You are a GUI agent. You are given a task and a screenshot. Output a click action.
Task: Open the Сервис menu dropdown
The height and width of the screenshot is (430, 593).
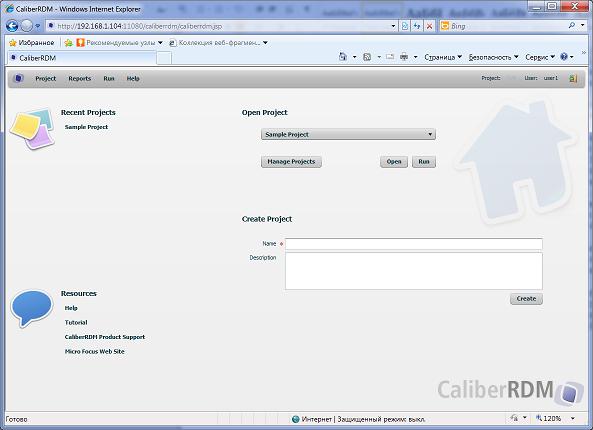click(540, 57)
